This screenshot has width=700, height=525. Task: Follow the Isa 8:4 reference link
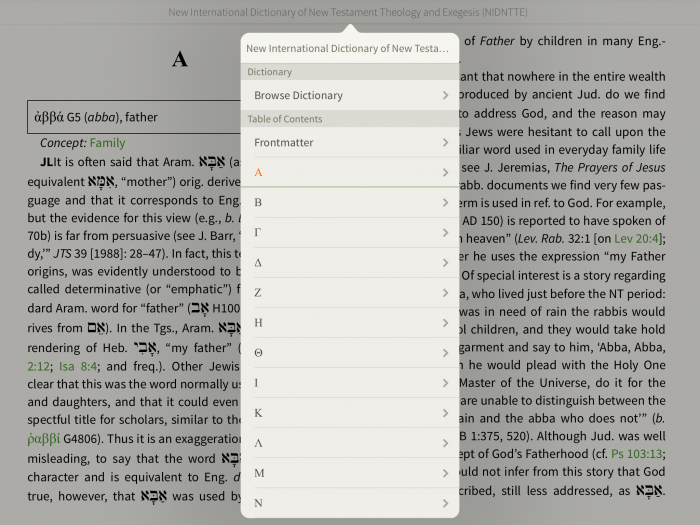78,367
